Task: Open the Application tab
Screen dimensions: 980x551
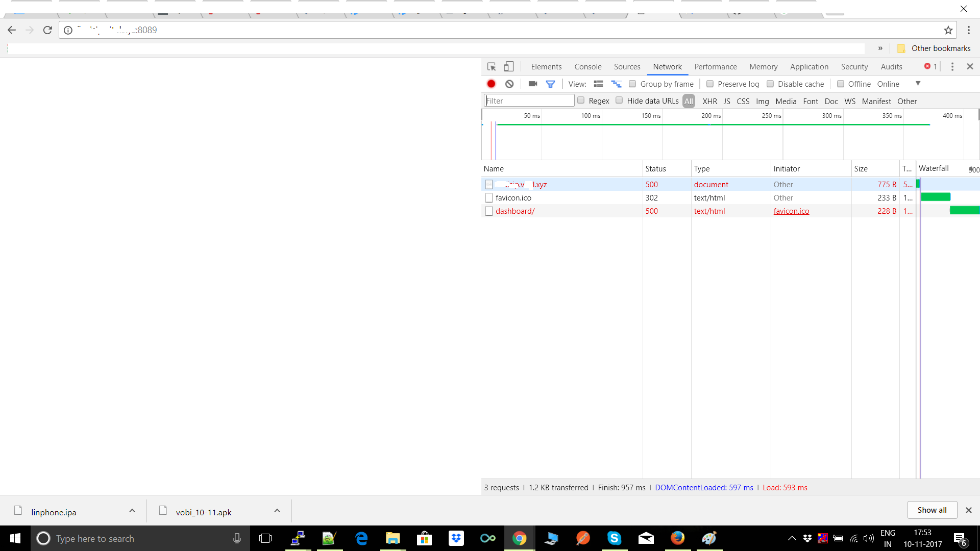Action: [x=809, y=67]
